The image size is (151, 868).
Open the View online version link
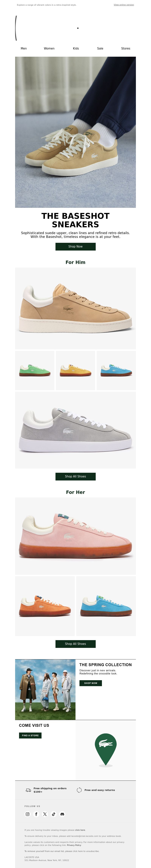tap(124, 5)
